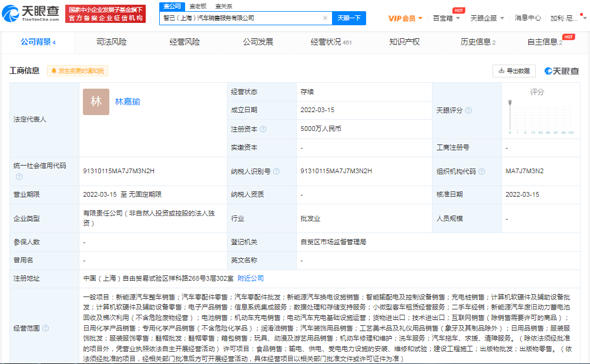
Task: Switch to the 查老板 search tab
Action: [198, 6]
